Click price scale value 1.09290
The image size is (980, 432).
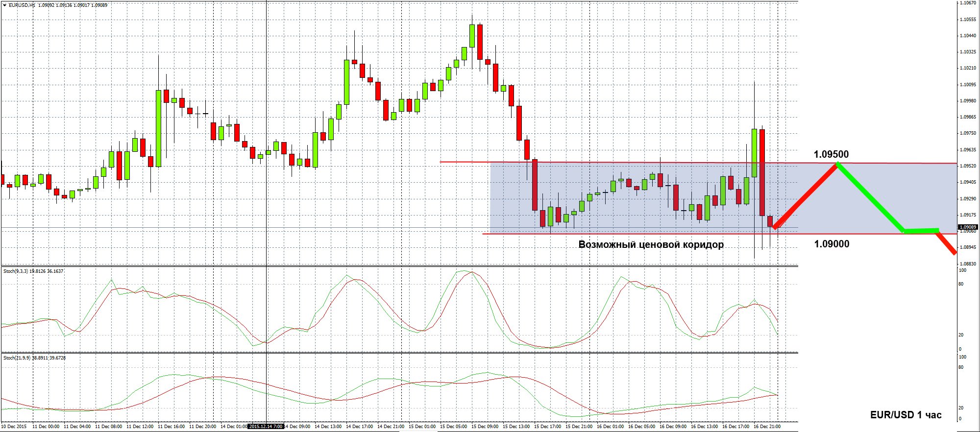pyautogui.click(x=968, y=199)
